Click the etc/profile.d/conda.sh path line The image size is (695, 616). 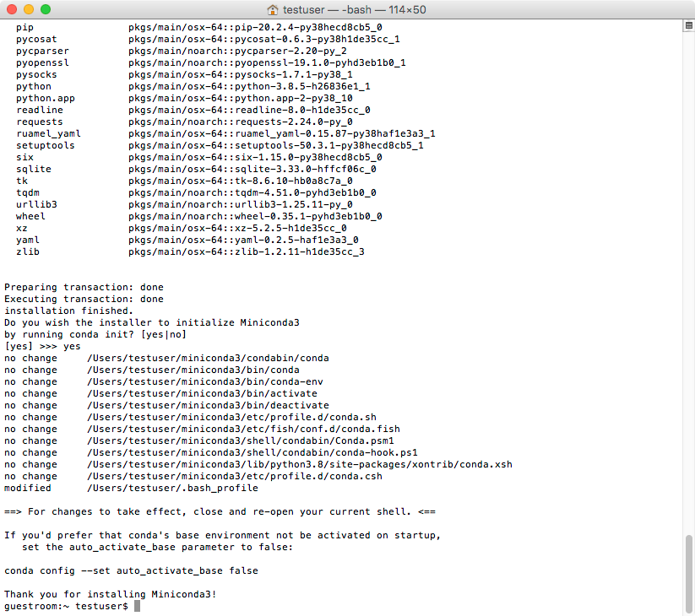tap(232, 417)
